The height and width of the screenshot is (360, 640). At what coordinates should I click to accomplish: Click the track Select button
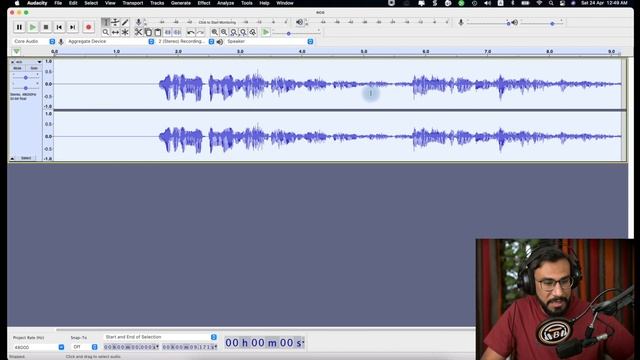pos(26,158)
